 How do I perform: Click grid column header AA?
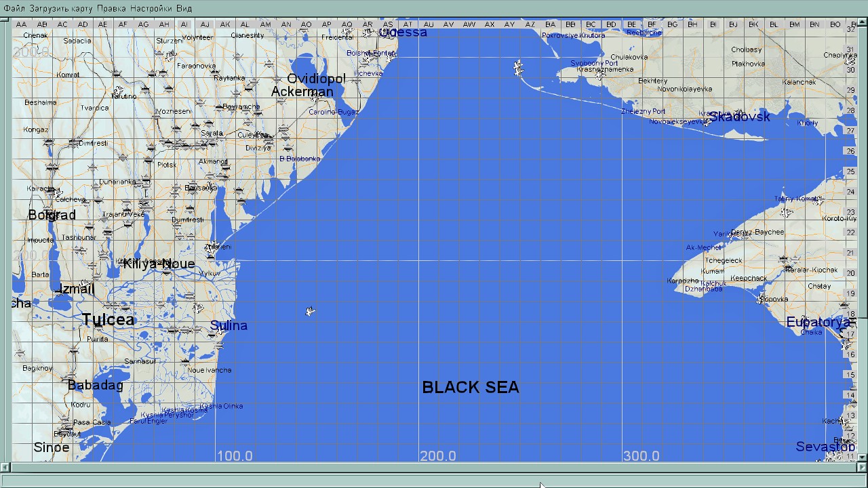point(22,24)
